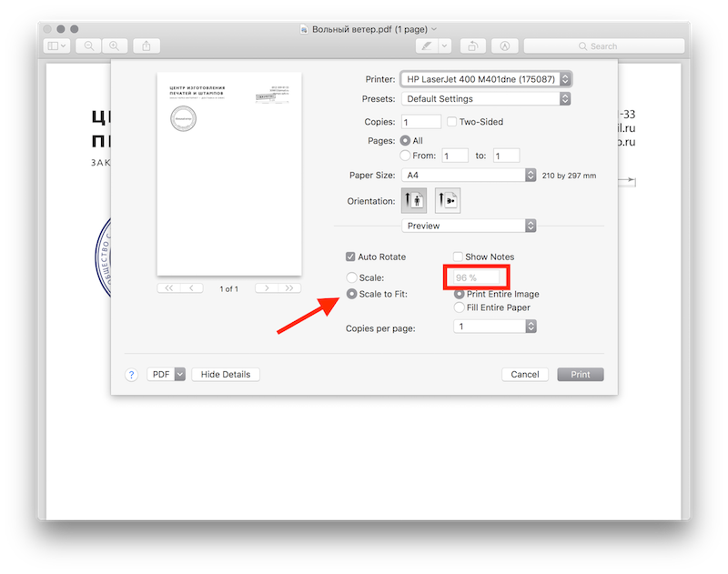
Task: Open the sidebar view options in toolbar
Action: (56, 45)
